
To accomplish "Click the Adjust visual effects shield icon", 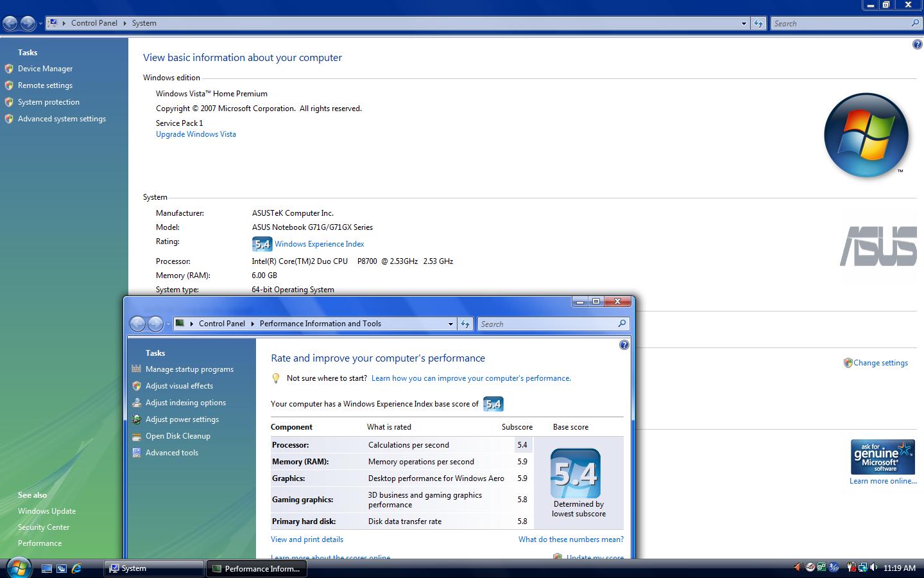I will click(136, 386).
